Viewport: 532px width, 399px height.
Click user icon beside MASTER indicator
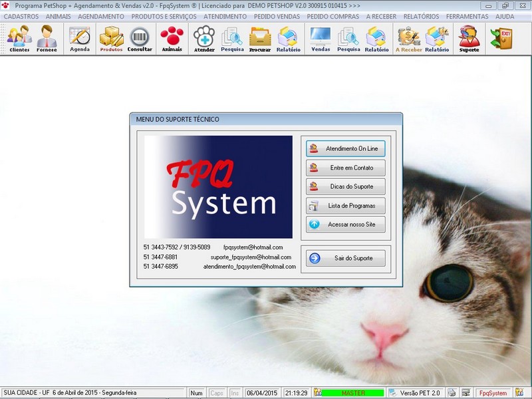click(x=317, y=392)
